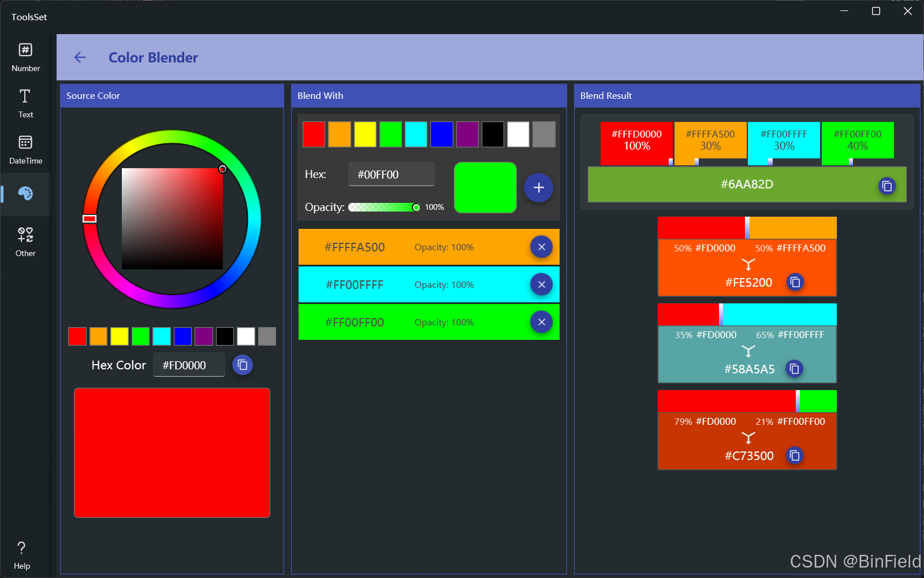Maximize the ToolsSet window
Screen dimensions: 924x578
click(x=876, y=11)
